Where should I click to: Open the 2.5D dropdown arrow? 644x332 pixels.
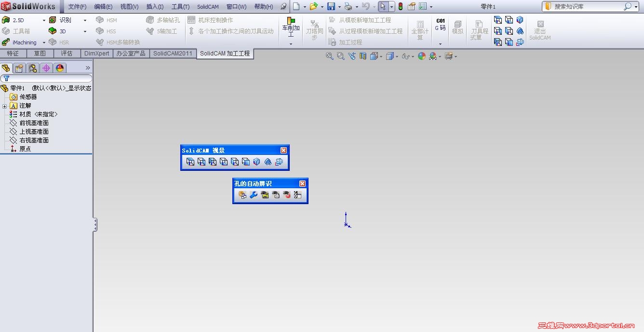click(44, 20)
